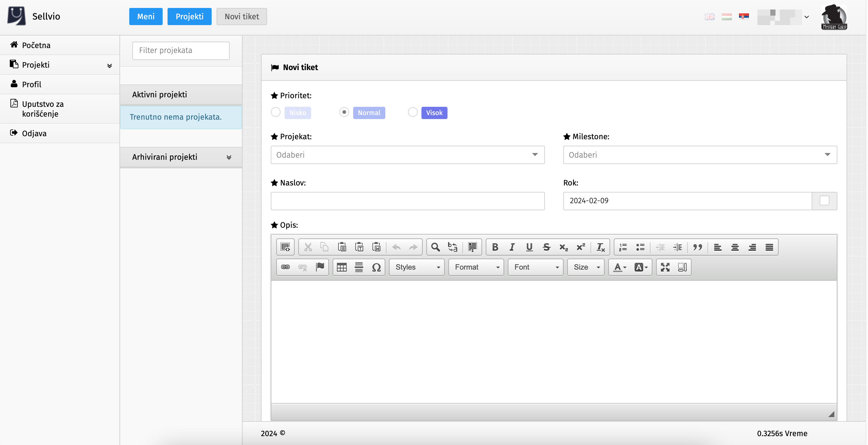This screenshot has width=868, height=445.
Task: Click the Superscript icon
Action: (581, 247)
